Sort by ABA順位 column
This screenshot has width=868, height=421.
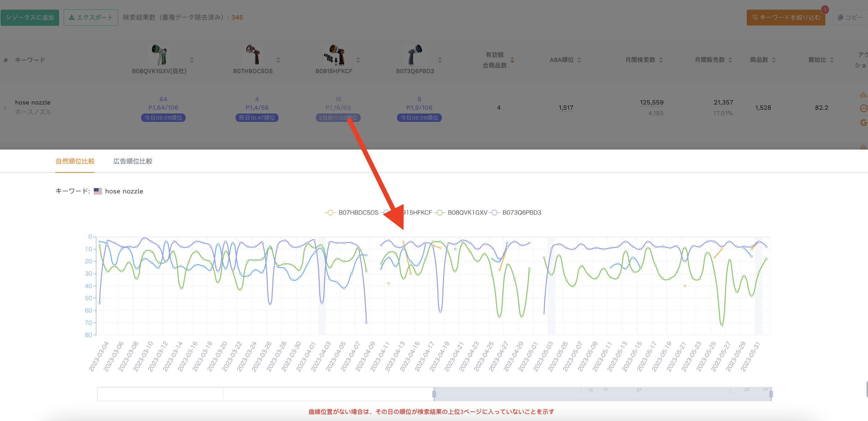[x=579, y=60]
